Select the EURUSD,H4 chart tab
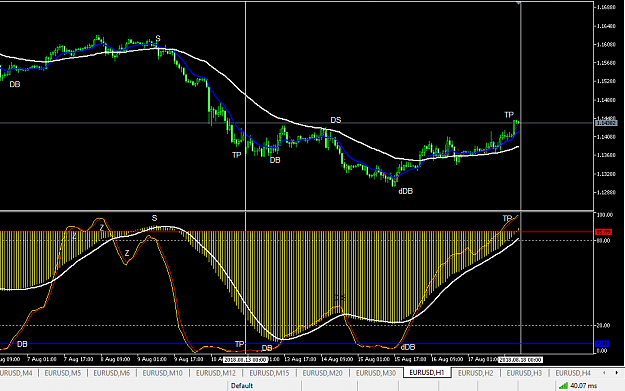This screenshot has width=625, height=391. coord(573,373)
